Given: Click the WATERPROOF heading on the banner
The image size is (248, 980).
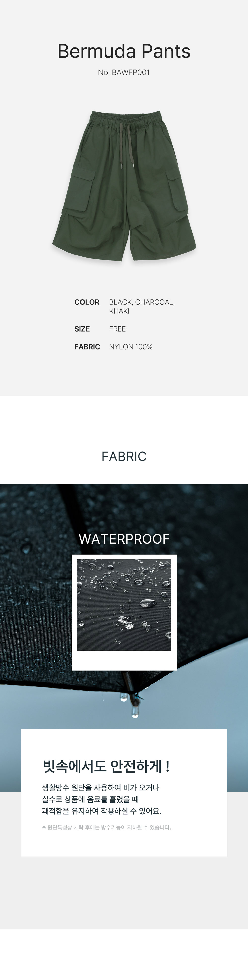Looking at the screenshot, I should (x=124, y=539).
